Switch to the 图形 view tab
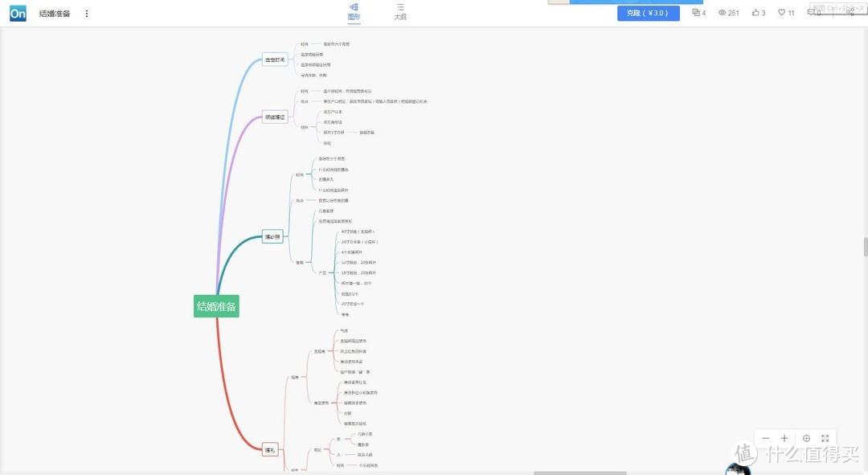 tap(354, 11)
